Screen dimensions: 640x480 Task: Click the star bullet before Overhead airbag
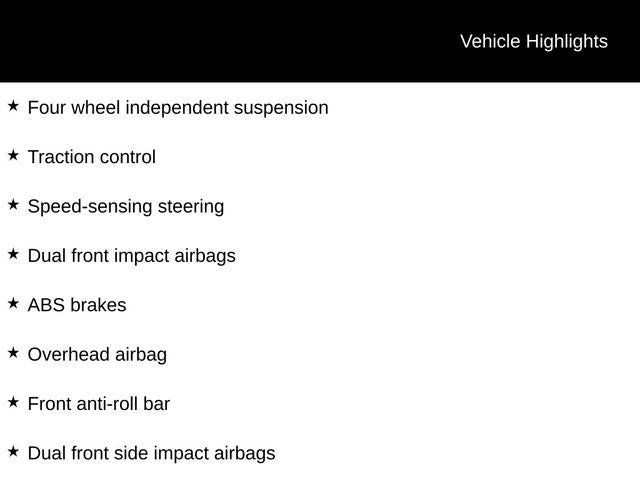click(x=13, y=353)
